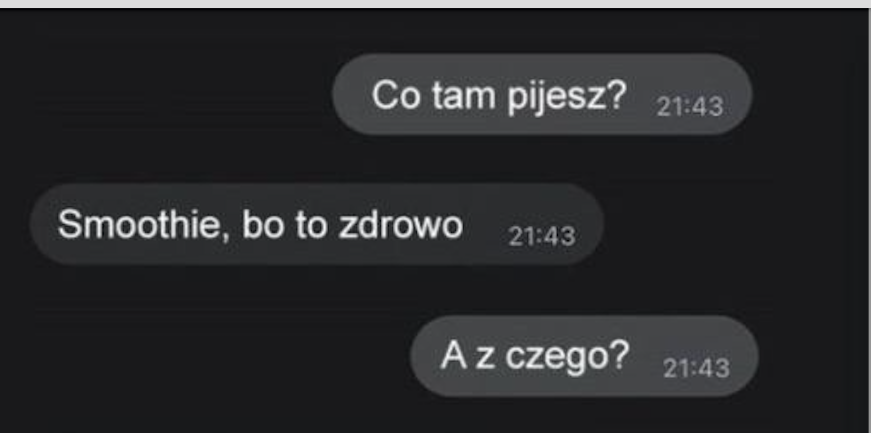Click empty chat area right of the Smoothie bubble
Image resolution: width=871 pixels, height=433 pixels.
(733, 225)
